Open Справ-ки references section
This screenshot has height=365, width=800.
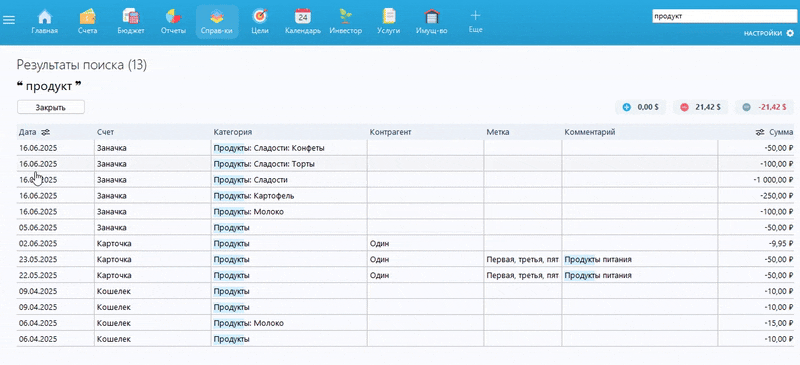(x=217, y=22)
